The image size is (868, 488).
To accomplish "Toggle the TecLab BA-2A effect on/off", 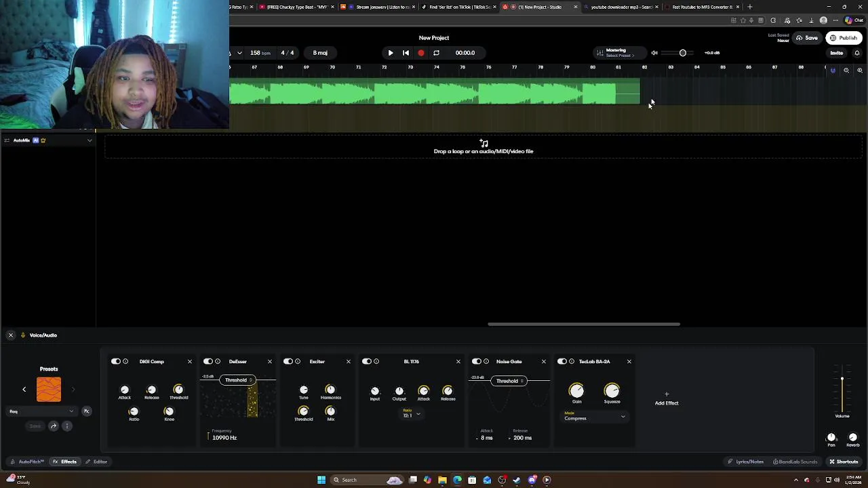I will (x=562, y=362).
